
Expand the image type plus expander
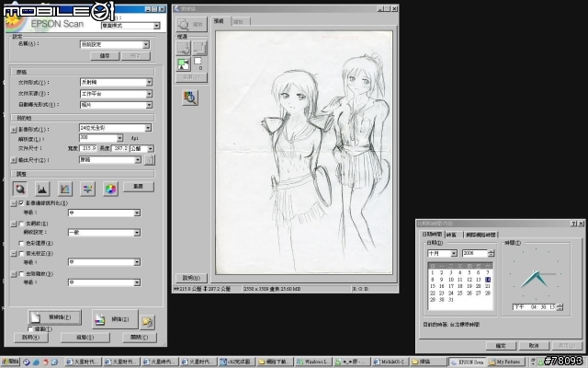click(14, 130)
